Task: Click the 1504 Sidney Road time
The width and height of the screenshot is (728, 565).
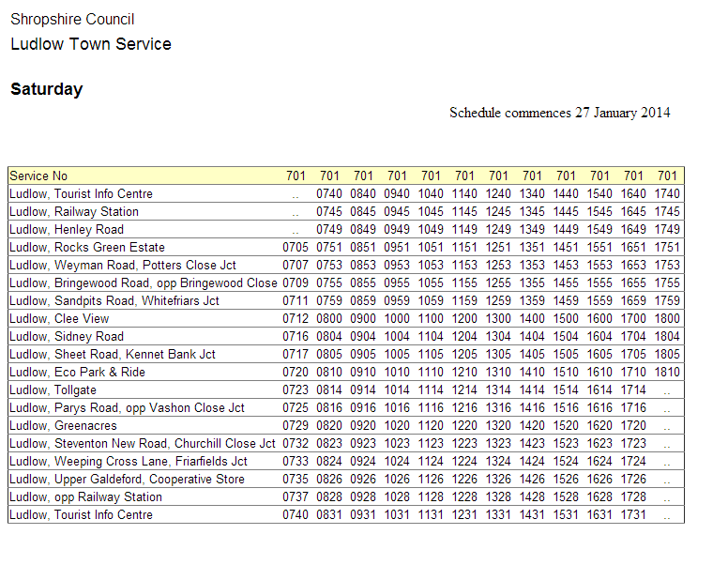Action: (566, 336)
